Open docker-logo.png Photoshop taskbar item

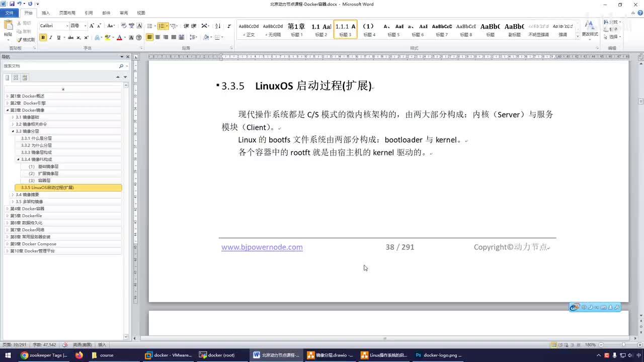click(438, 355)
